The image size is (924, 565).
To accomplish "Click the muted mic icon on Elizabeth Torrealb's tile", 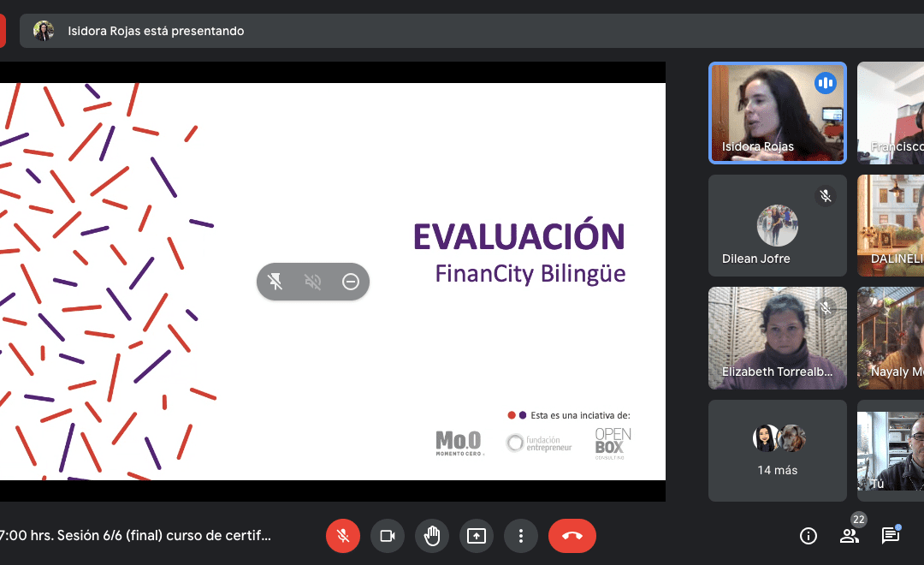I will pyautogui.click(x=826, y=308).
